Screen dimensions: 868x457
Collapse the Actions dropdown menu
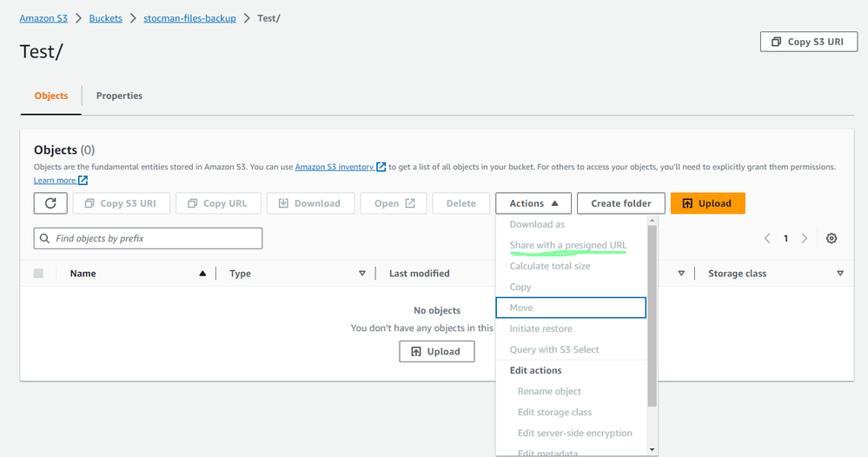point(533,203)
